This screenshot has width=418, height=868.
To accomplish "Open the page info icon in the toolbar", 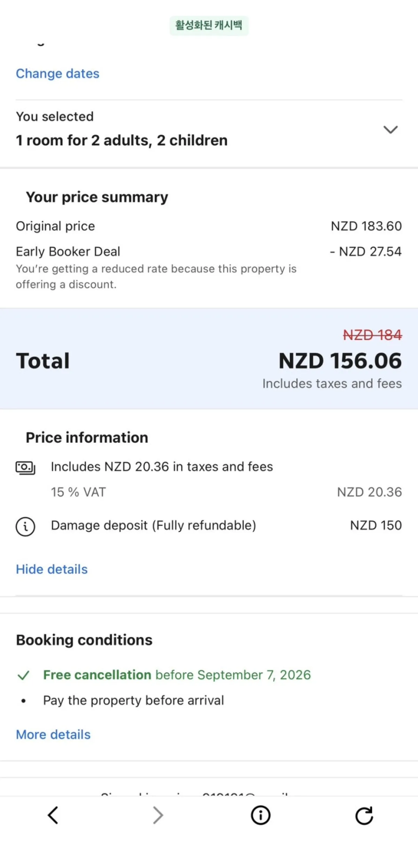I will tap(260, 815).
